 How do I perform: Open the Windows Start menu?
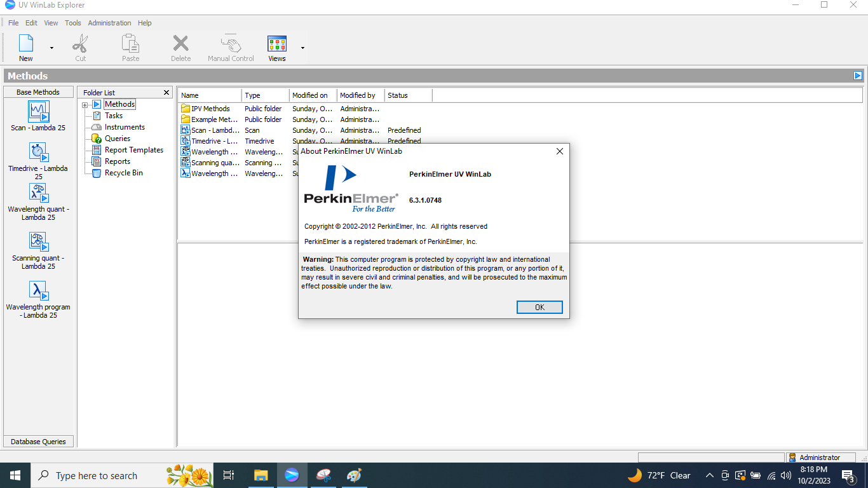click(x=15, y=475)
